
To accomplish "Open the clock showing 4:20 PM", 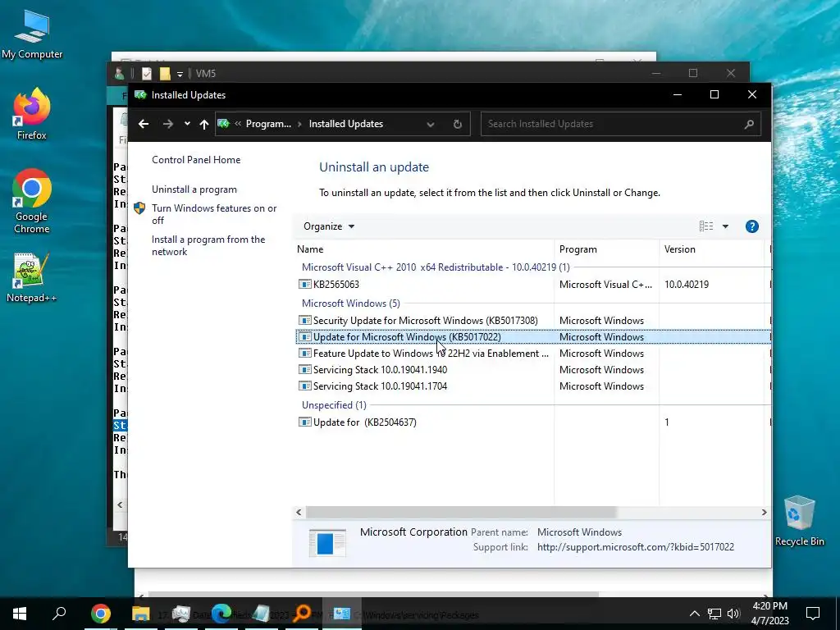I will (770, 614).
